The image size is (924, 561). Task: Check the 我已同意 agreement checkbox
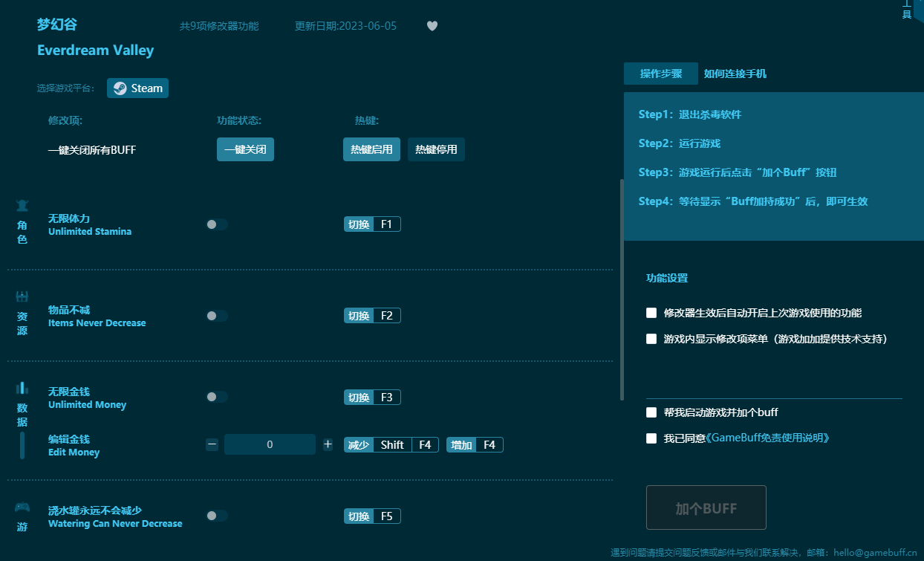(x=651, y=438)
